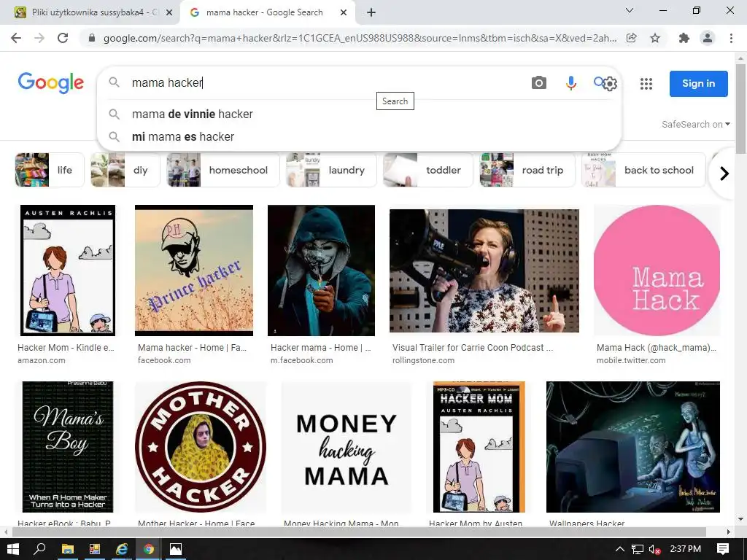This screenshot has width=747, height=560.
Task: Open File Explorer from taskbar
Action: tap(68, 549)
